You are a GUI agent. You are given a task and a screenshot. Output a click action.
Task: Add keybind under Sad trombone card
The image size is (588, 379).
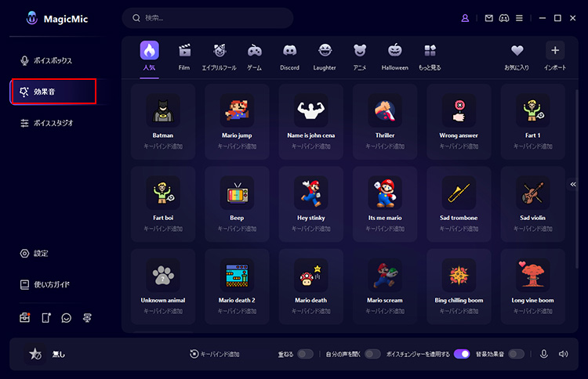tap(459, 229)
